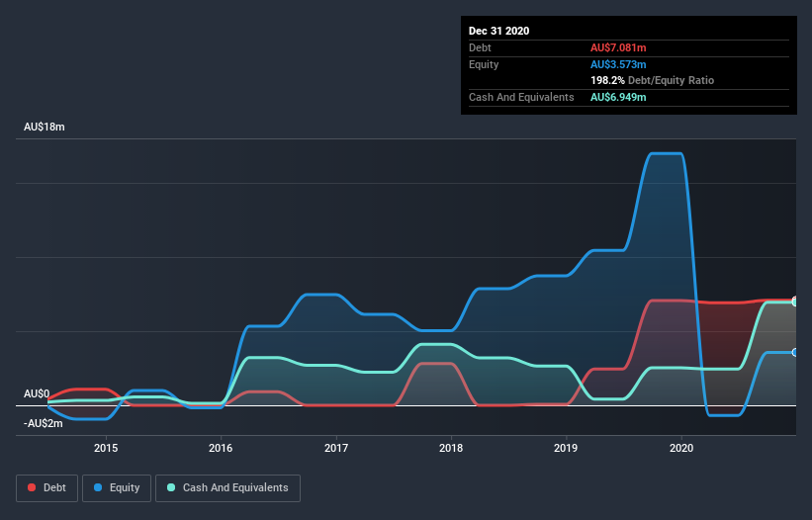Toggle Cash And Equivalents legend button
Screen dimensions: 812x520
[227, 488]
